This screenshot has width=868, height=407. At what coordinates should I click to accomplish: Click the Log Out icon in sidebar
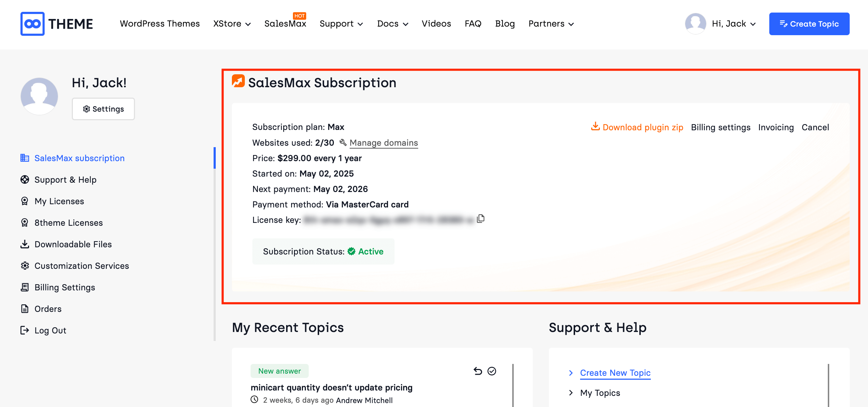24,330
